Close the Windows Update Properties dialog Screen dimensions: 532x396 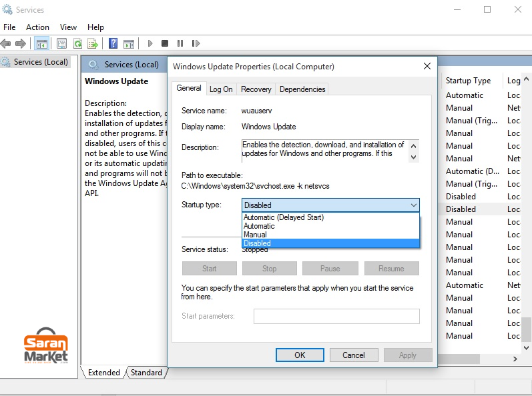427,66
